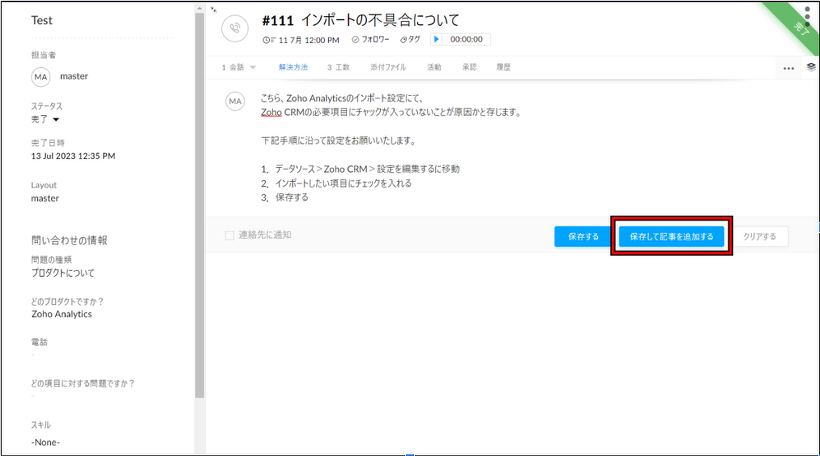This screenshot has width=820, height=456.
Task: Open the three-dot more options in tab bar
Action: (788, 68)
